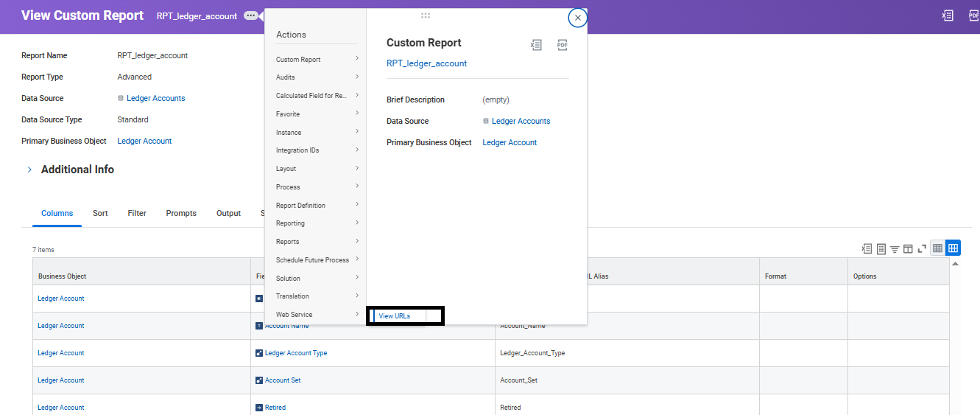Switch to Sort tab
Viewport: 980px width, 415px height.
pyautogui.click(x=100, y=213)
